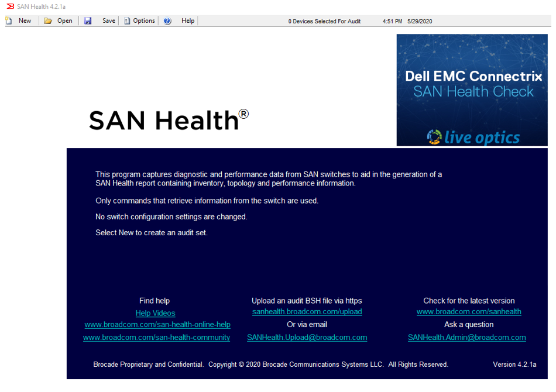
Task: Click the 'Upload an audit BSH file via https' text
Action: [307, 301]
